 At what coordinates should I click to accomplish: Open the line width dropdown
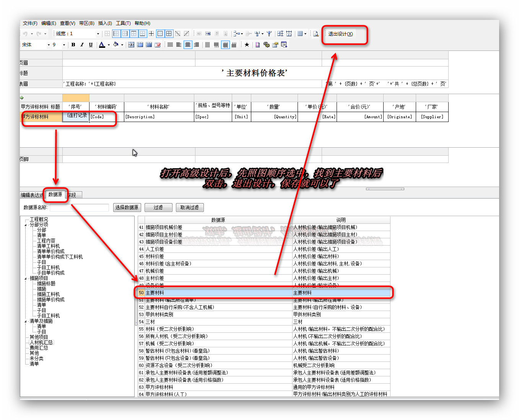[x=98, y=34]
